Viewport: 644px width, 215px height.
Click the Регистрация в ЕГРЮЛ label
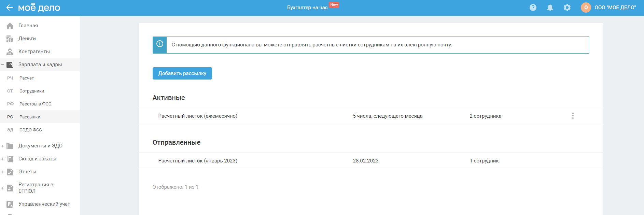coord(36,188)
